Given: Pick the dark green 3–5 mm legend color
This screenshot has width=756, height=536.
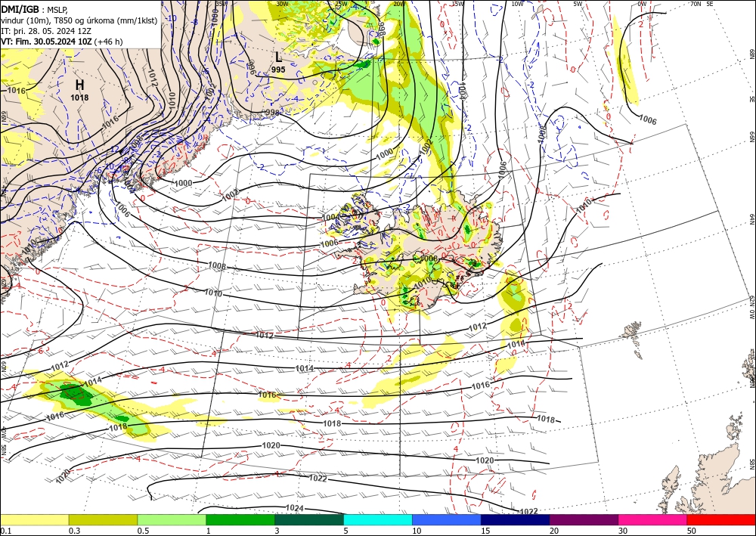Looking at the screenshot, I should point(309,519).
